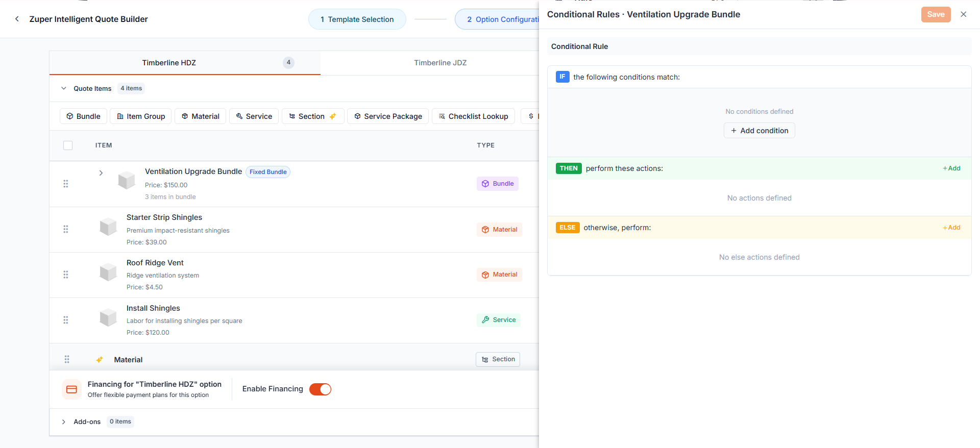The height and width of the screenshot is (448, 980).
Task: Click the 'Price: $120.00' text
Action: tap(148, 333)
